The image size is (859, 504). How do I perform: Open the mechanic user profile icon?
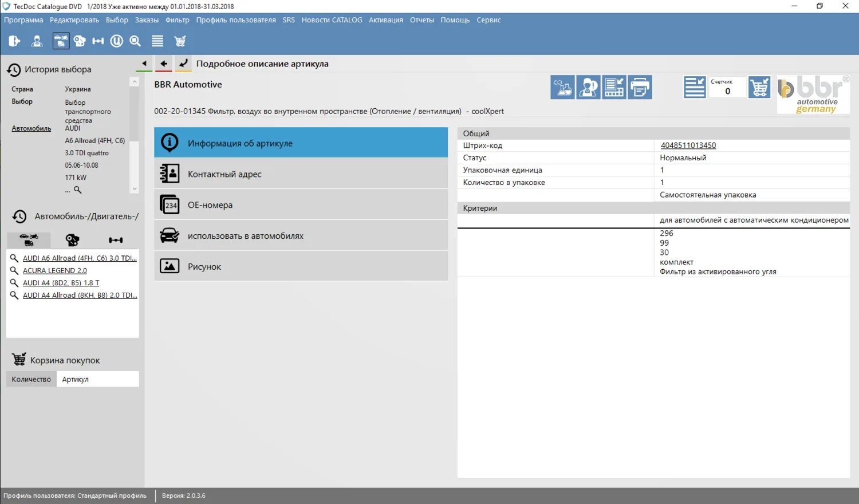[x=37, y=41]
